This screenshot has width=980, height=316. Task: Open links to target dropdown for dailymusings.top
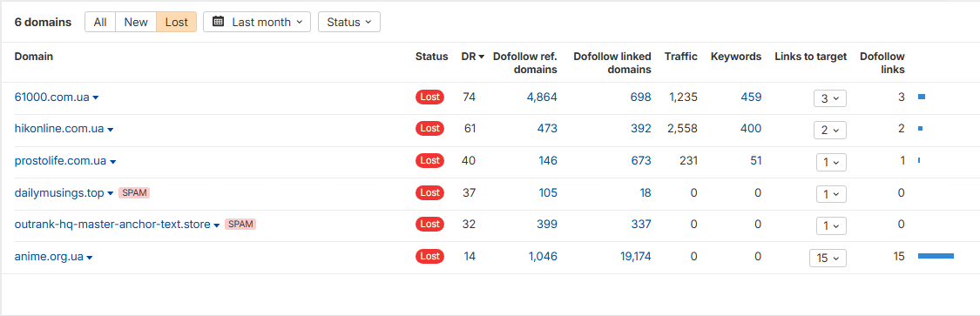click(x=831, y=193)
